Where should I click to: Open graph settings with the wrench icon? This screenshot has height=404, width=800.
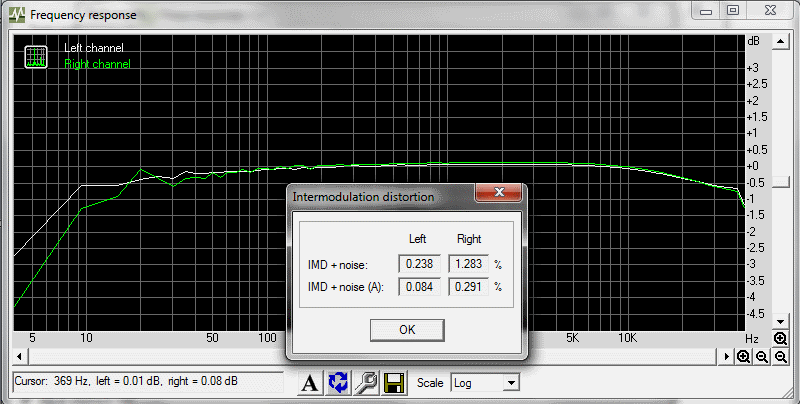366,383
